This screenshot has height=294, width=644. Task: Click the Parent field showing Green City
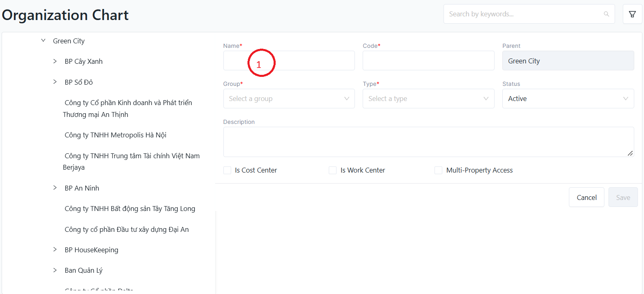(x=568, y=61)
